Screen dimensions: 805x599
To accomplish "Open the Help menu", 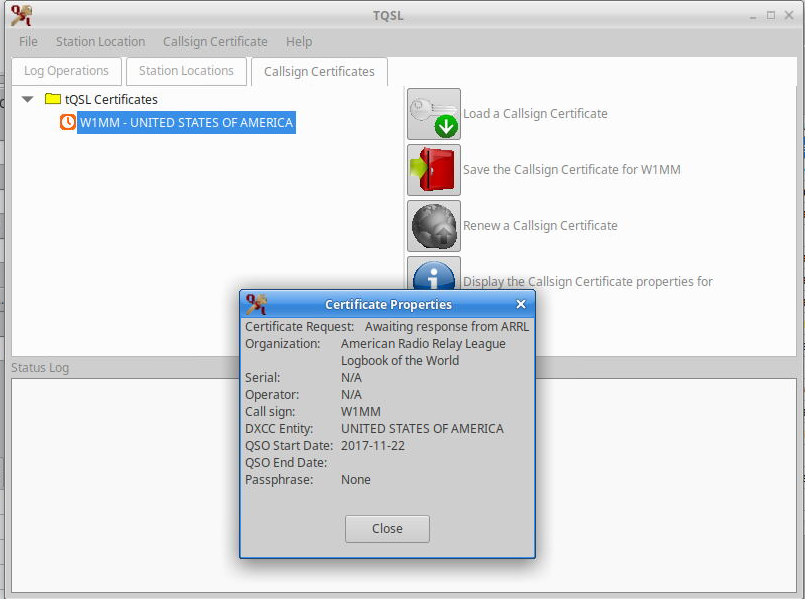I will tap(299, 42).
